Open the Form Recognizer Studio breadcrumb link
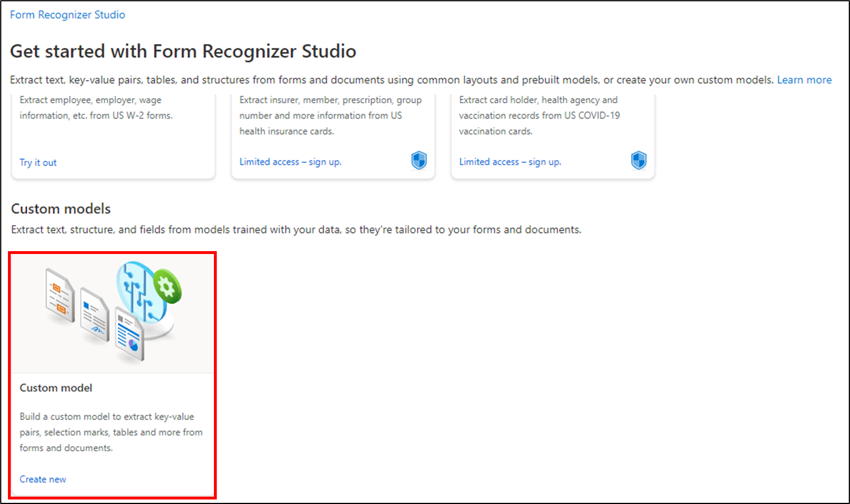The width and height of the screenshot is (850, 504). tap(67, 14)
